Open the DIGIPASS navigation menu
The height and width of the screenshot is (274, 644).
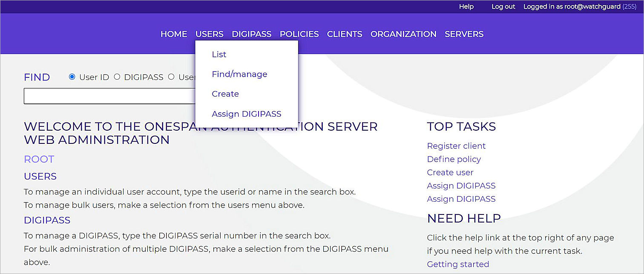(251, 34)
